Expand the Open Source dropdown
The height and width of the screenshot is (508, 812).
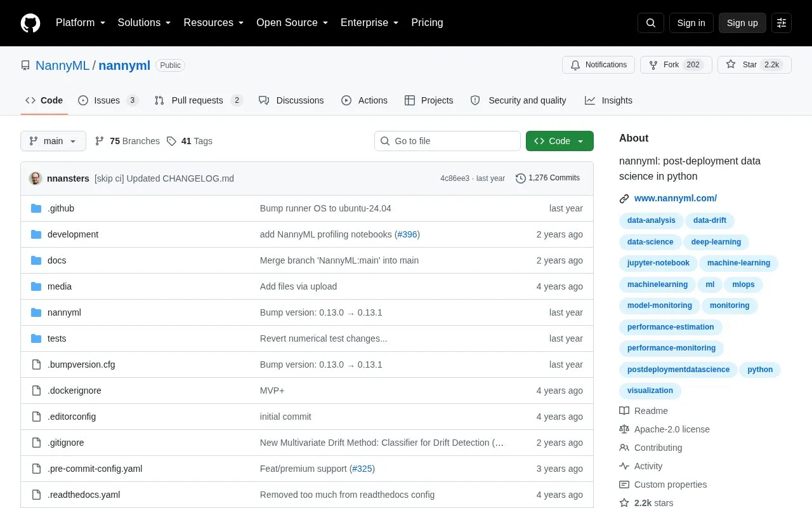(292, 23)
